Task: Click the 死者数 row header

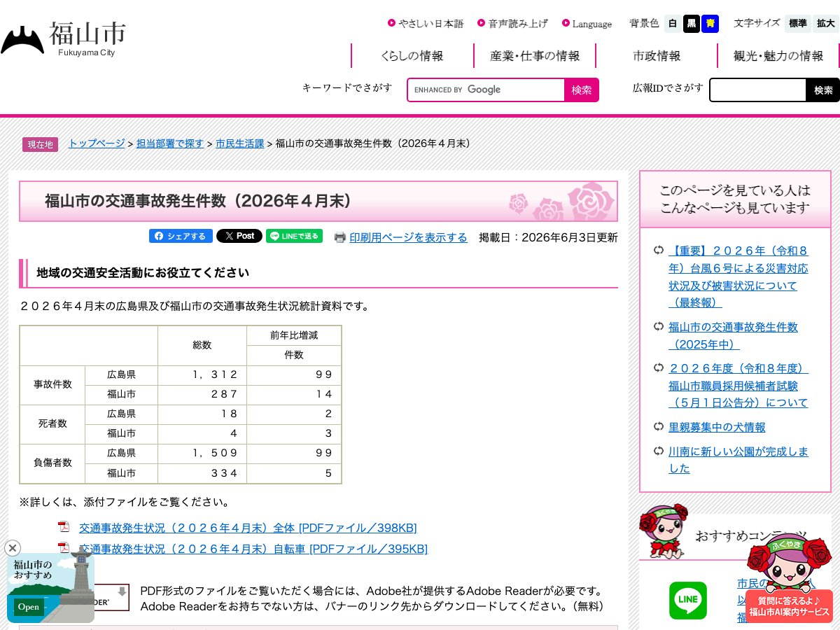Action: (x=52, y=423)
